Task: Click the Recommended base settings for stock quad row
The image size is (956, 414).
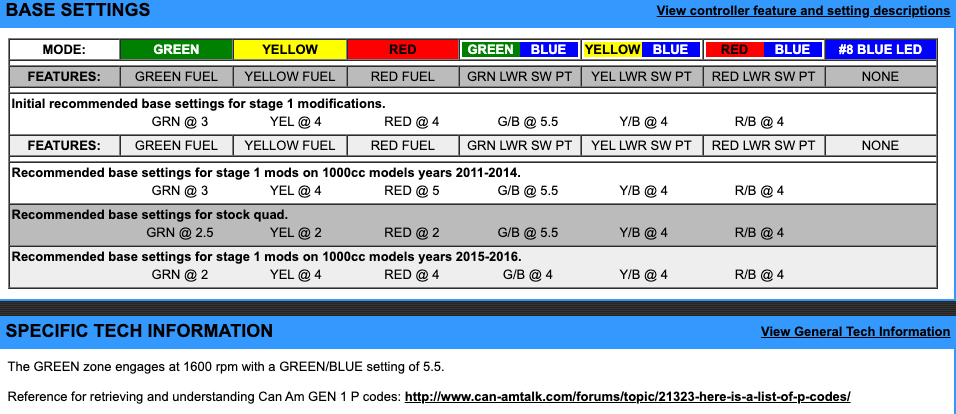Action: click(150, 214)
